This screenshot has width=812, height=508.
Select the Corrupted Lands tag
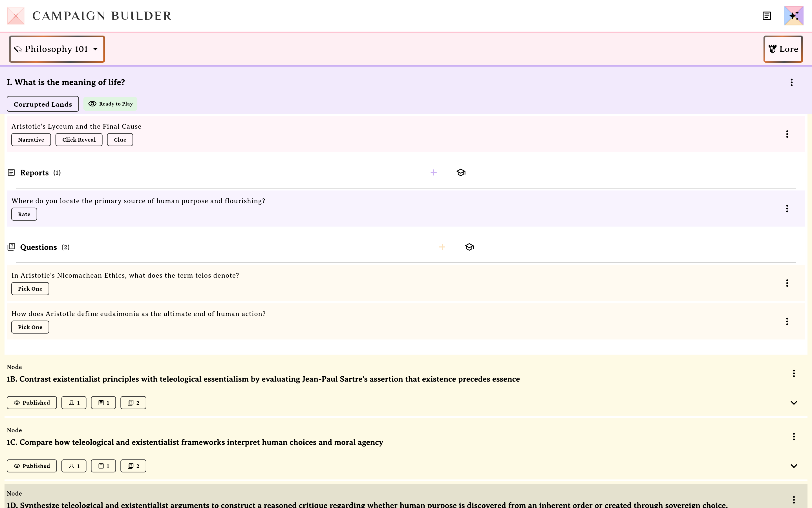pyautogui.click(x=43, y=104)
